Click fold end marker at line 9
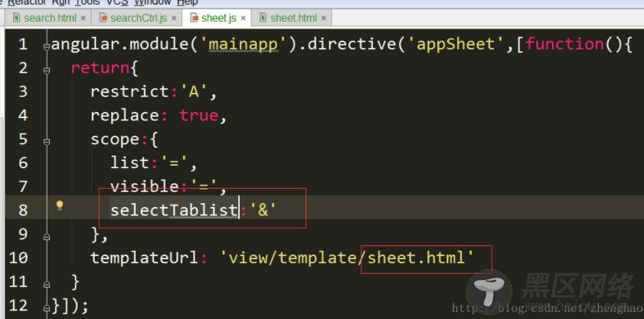 click(x=47, y=237)
